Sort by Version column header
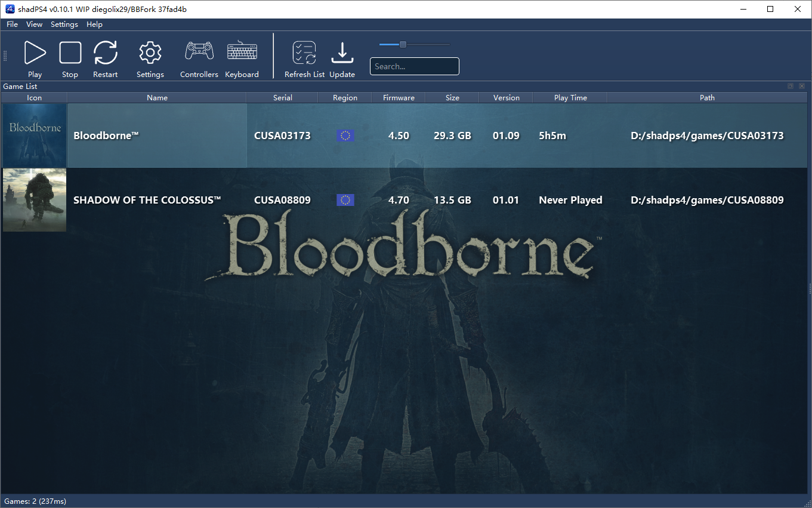812x508 pixels. click(507, 97)
